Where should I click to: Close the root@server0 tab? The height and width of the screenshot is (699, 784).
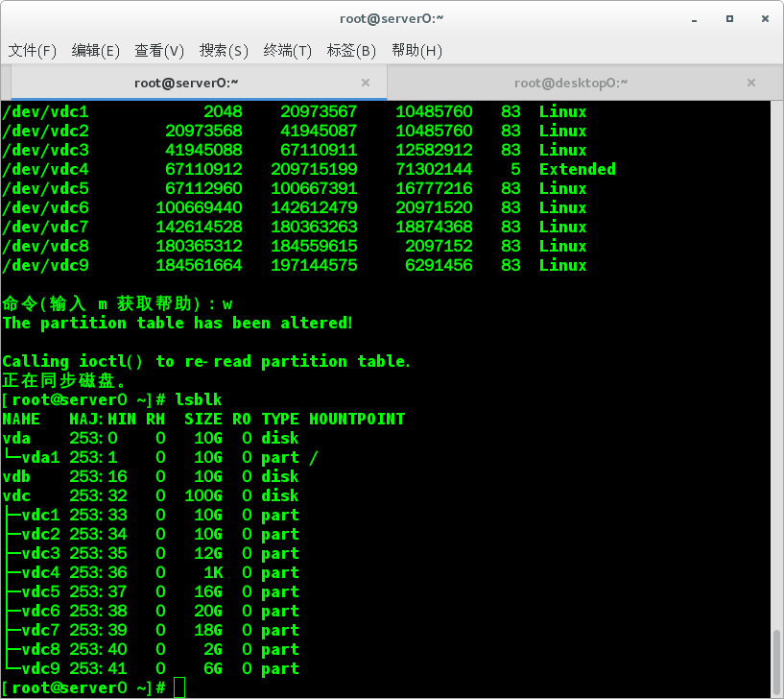click(366, 83)
